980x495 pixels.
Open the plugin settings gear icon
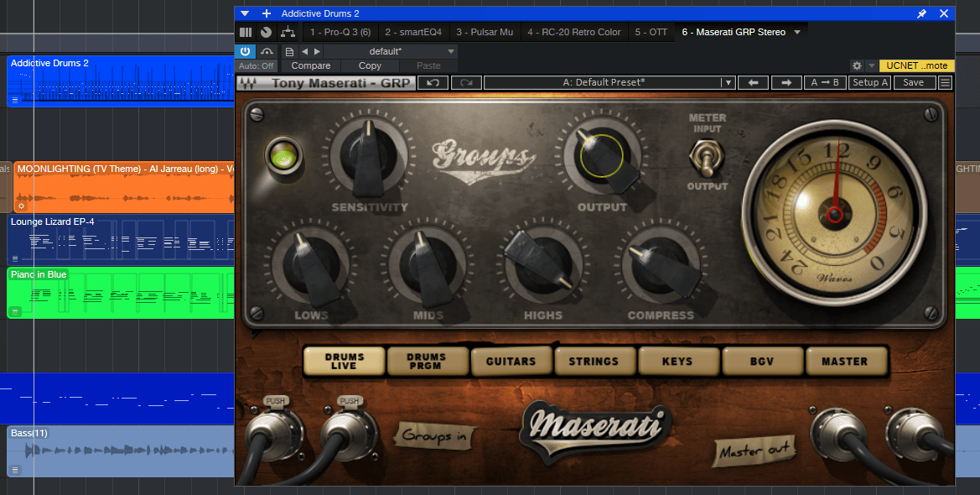(x=857, y=65)
